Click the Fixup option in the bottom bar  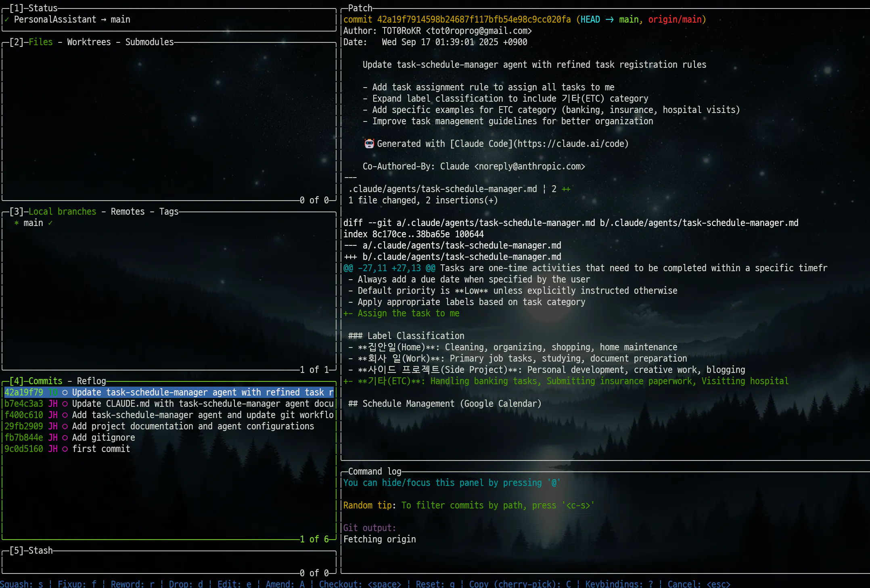[x=77, y=584]
